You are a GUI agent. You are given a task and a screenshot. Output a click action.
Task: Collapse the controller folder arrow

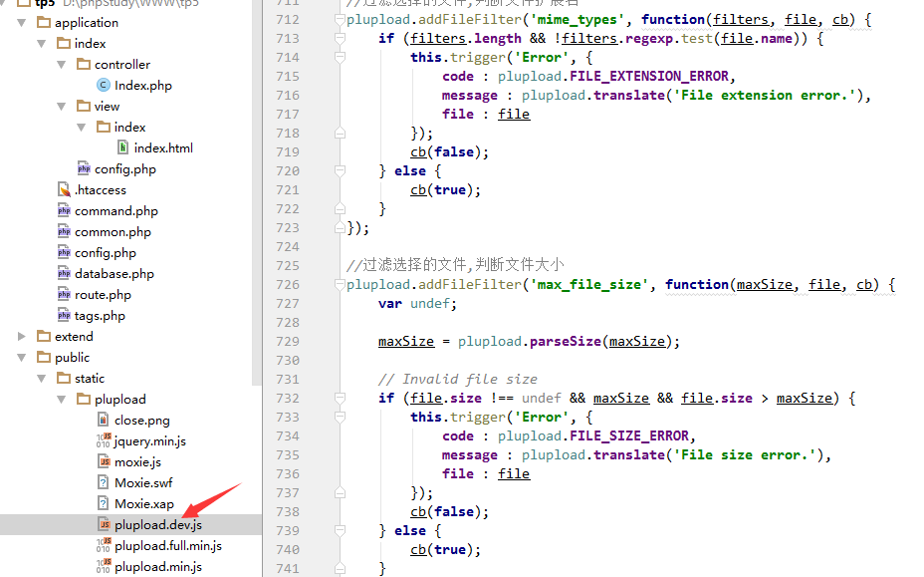click(x=62, y=65)
